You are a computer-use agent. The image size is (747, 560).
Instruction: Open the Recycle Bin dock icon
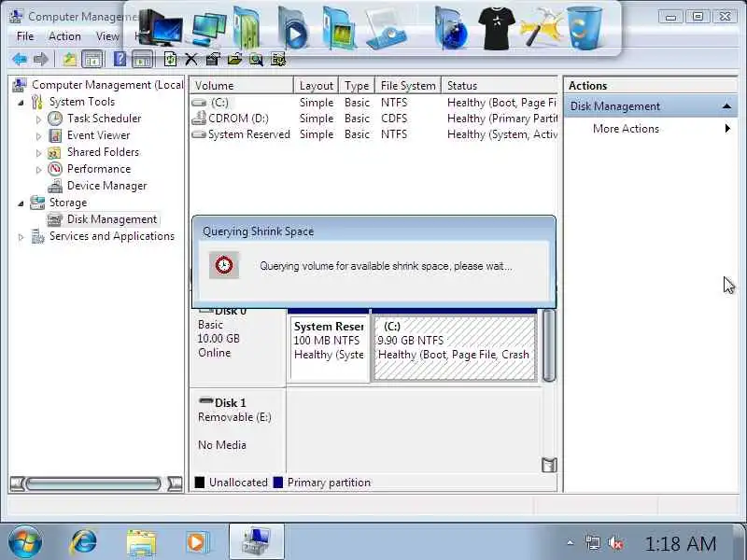point(585,28)
